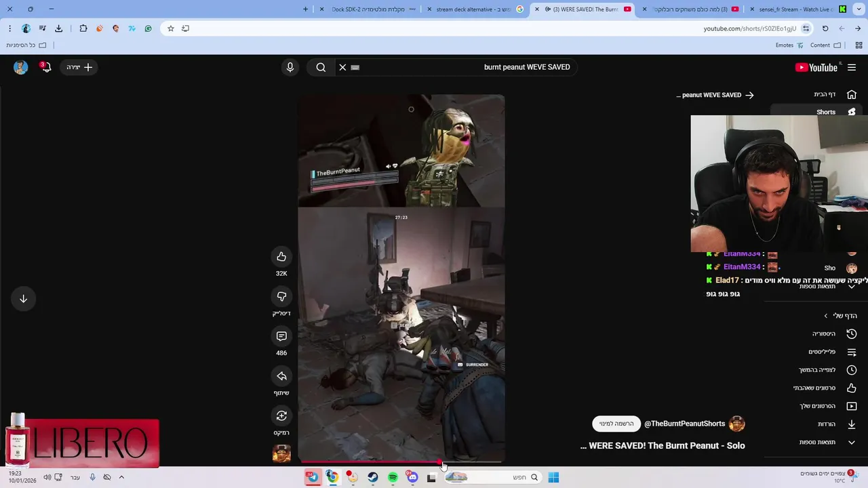868x488 pixels.
Task: Start voice search with microphone icon
Action: [x=290, y=67]
